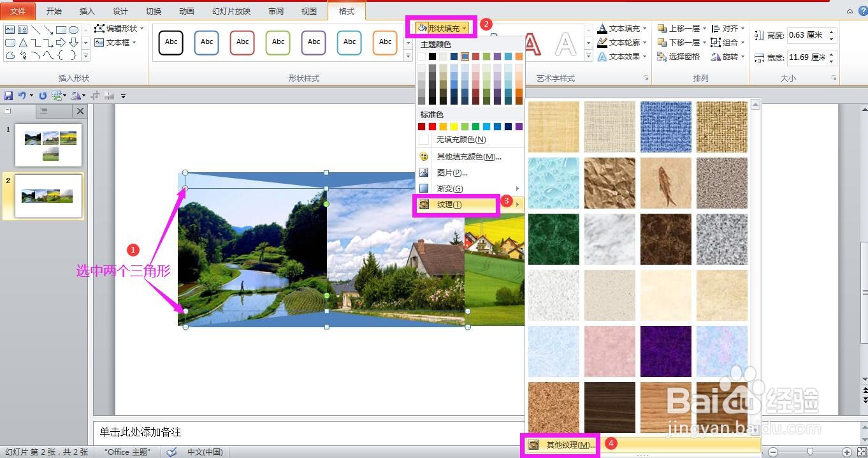This screenshot has height=458, width=868.
Task: Pick purple standard color swatch
Action: [519, 126]
